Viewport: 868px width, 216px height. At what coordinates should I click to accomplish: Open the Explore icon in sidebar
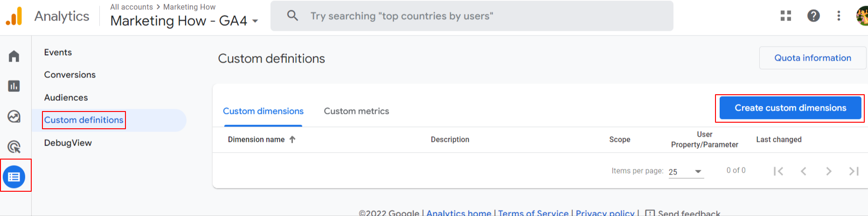pyautogui.click(x=14, y=116)
